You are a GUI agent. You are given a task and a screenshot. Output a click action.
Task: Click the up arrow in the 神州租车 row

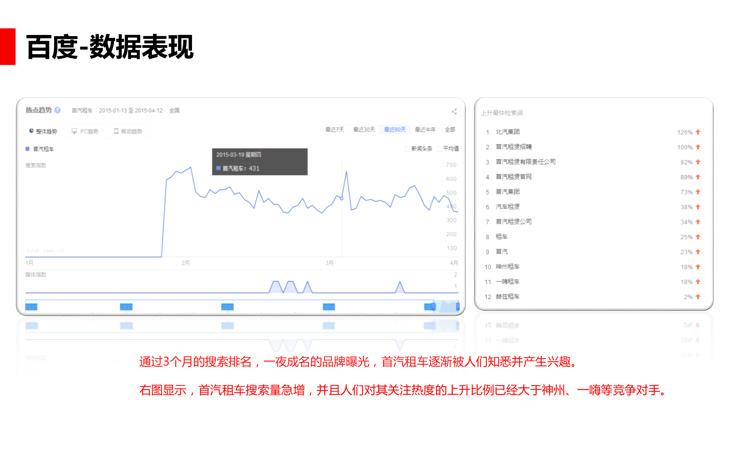pyautogui.click(x=698, y=267)
